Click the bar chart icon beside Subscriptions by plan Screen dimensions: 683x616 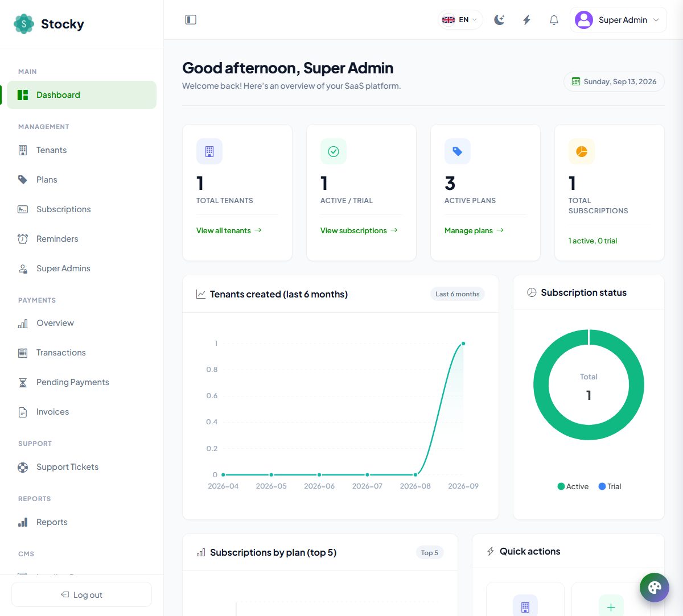(201, 552)
